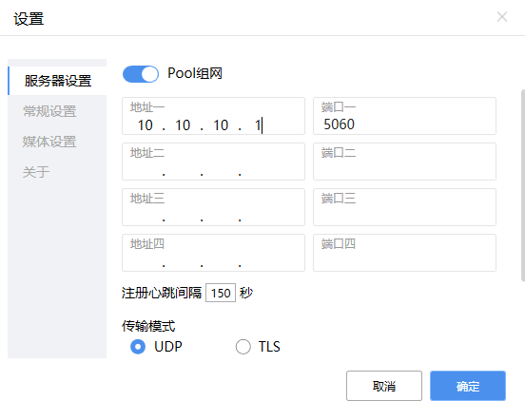The width and height of the screenshot is (525, 420).
Task: Switch to the 常规设置 tab
Action: tap(49, 111)
